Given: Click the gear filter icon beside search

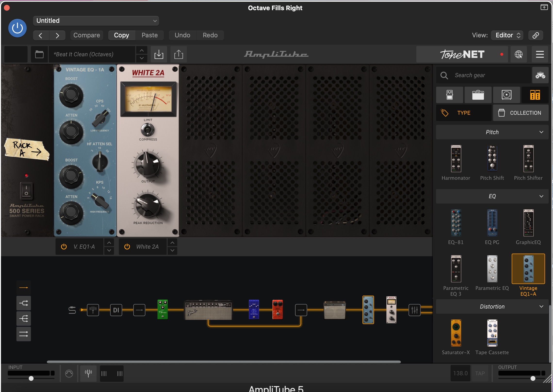Looking at the screenshot, I should pos(540,75).
